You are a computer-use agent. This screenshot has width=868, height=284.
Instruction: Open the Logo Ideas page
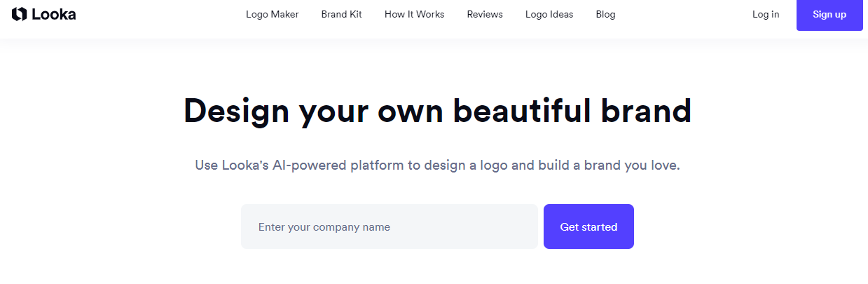pos(549,15)
